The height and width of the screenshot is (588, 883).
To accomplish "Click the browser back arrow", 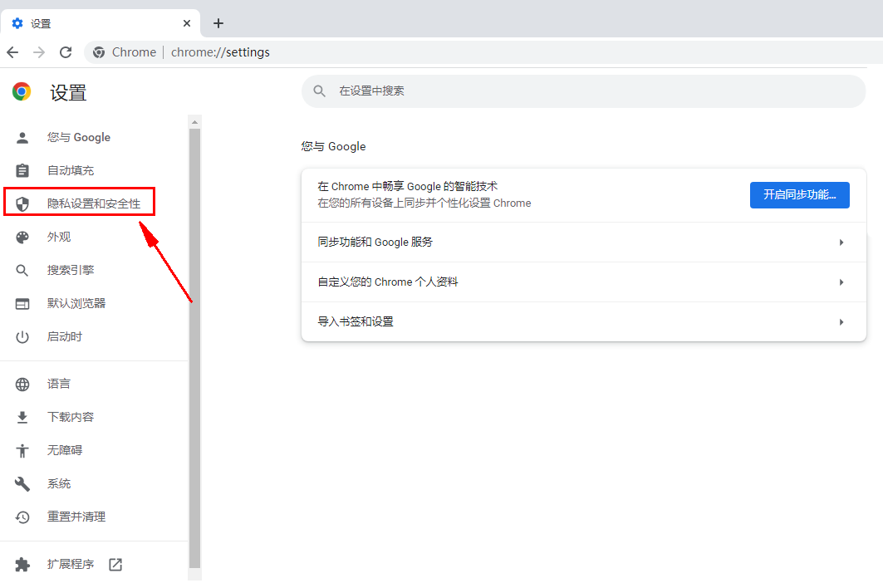I will click(12, 52).
